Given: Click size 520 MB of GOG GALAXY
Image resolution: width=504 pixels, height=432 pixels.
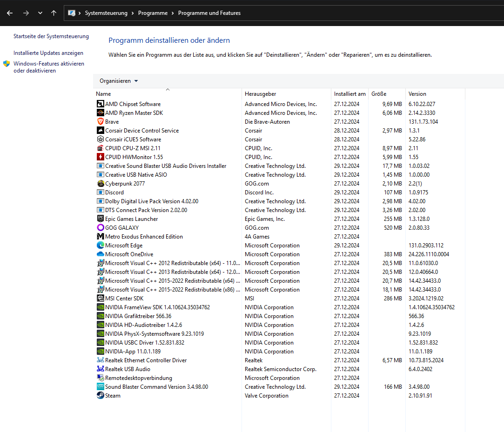Looking at the screenshot, I should [x=393, y=228].
